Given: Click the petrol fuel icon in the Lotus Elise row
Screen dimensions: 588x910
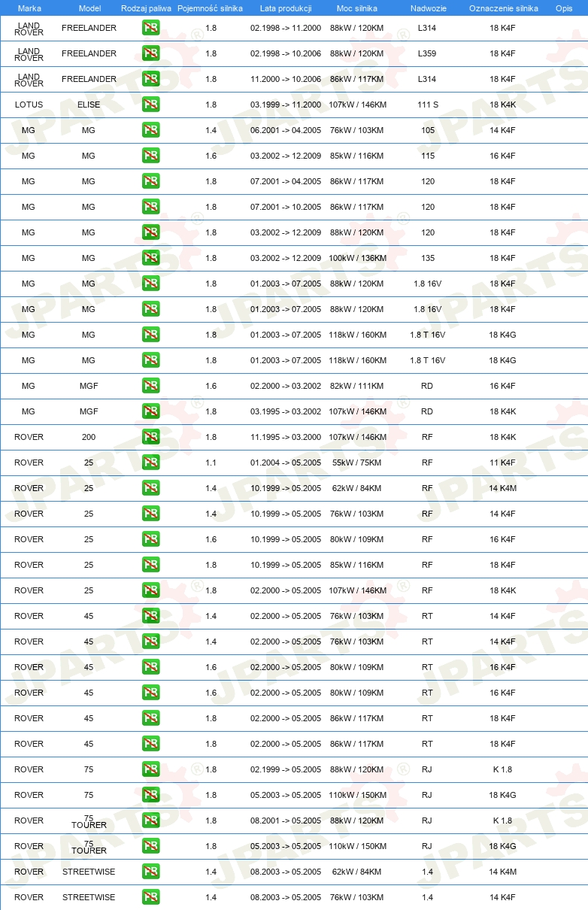Looking at the screenshot, I should pyautogui.click(x=150, y=105).
